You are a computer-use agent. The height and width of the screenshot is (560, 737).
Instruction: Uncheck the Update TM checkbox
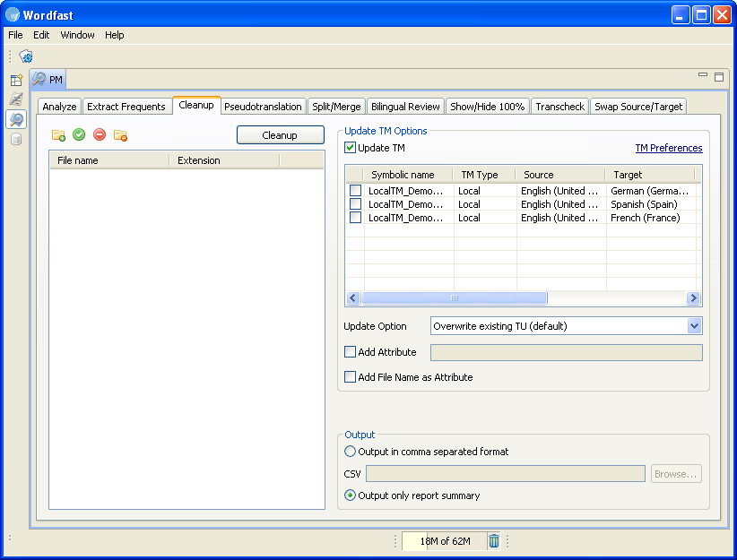(x=351, y=148)
